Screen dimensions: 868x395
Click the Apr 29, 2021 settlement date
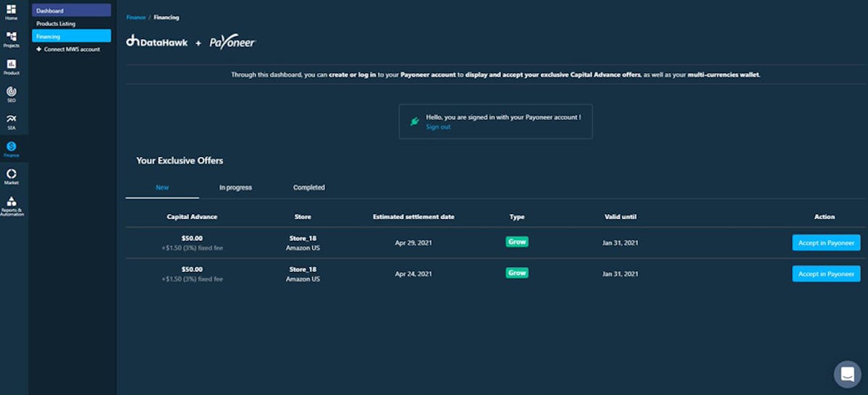(x=413, y=243)
